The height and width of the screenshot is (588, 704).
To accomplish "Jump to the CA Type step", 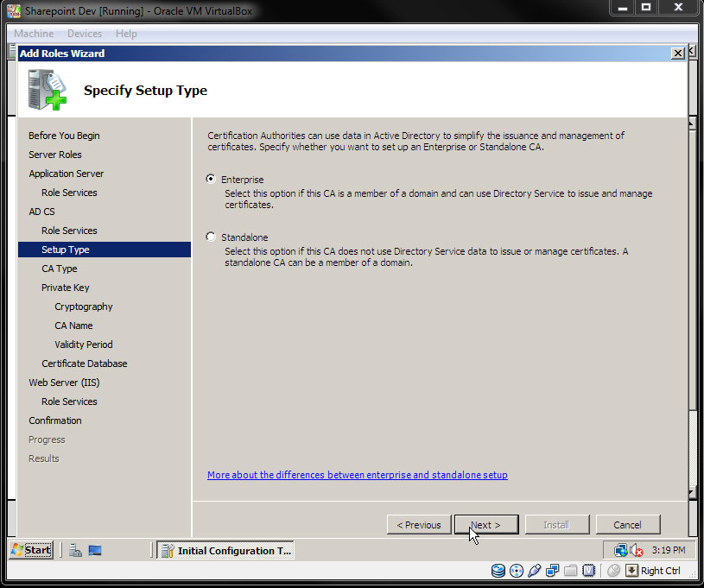I will coord(60,269).
